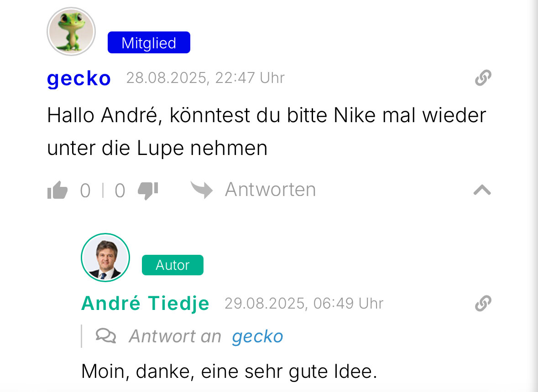The height and width of the screenshot is (392, 538).
Task: Dislike gecko's comment with thumbs down
Action: pyautogui.click(x=148, y=191)
